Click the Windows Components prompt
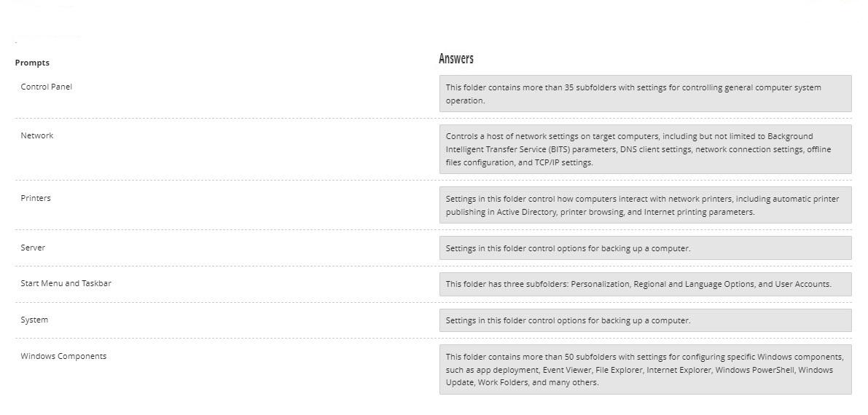The image size is (868, 415). pyautogui.click(x=63, y=356)
